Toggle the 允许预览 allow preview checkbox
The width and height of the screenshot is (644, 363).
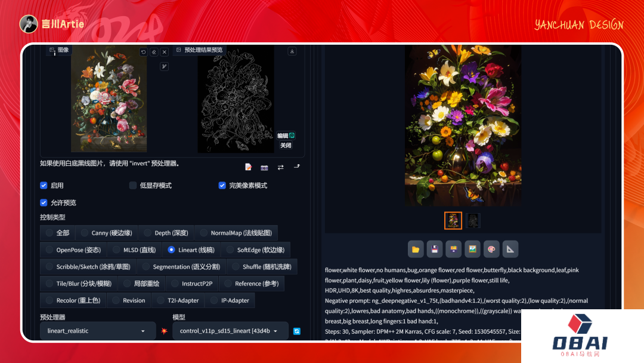pyautogui.click(x=44, y=202)
